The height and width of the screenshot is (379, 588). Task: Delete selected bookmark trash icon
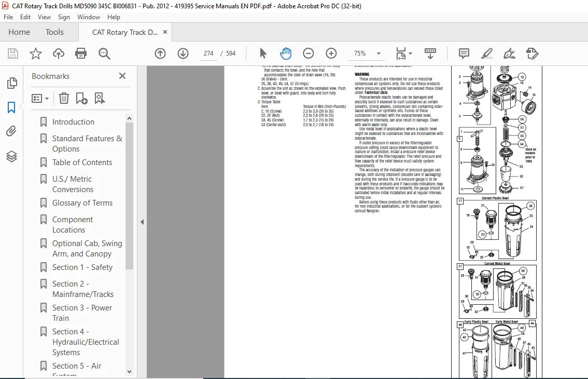(64, 99)
